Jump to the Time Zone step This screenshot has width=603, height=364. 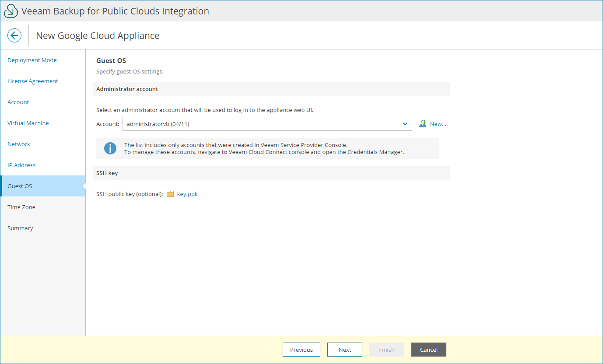click(x=21, y=207)
